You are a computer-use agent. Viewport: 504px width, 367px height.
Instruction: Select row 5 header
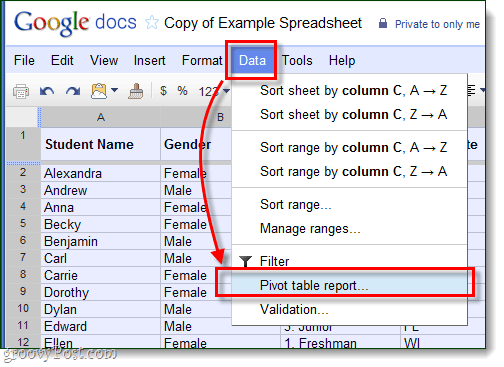[23, 224]
